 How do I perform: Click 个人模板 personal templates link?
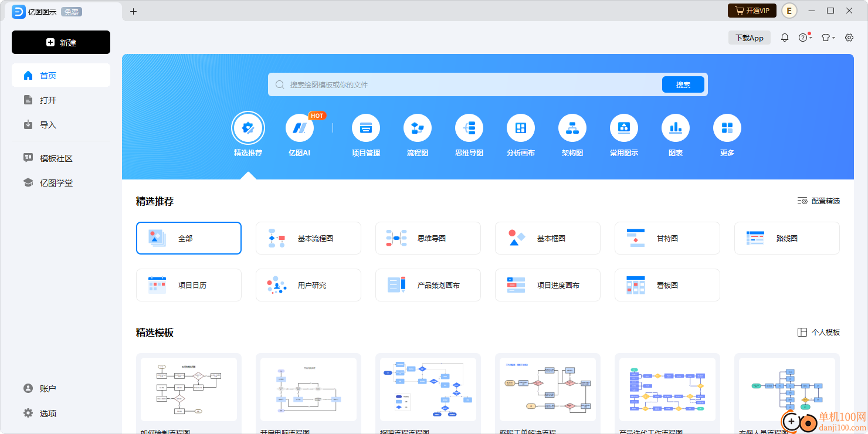(819, 332)
